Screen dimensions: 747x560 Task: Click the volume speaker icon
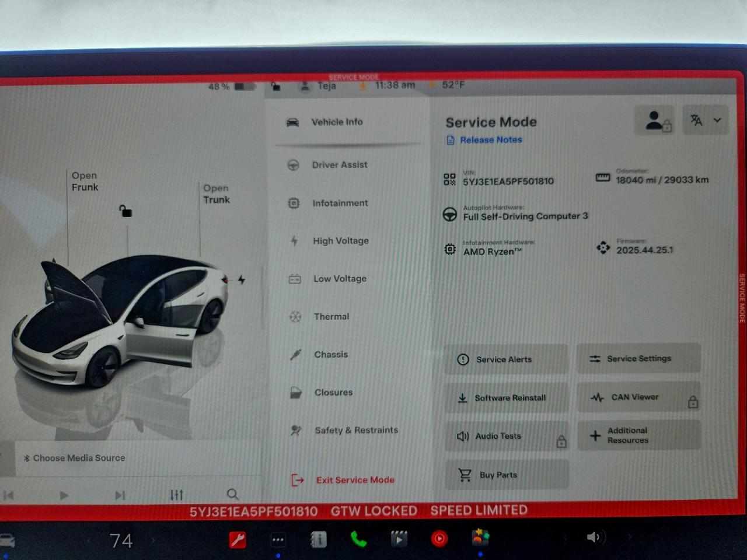595,537
